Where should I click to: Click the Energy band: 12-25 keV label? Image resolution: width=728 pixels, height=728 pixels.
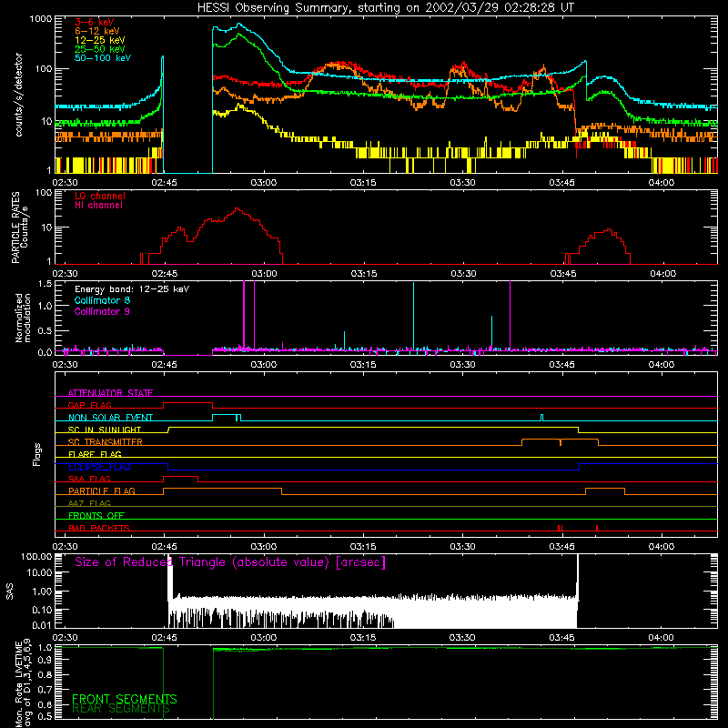pyautogui.click(x=132, y=289)
